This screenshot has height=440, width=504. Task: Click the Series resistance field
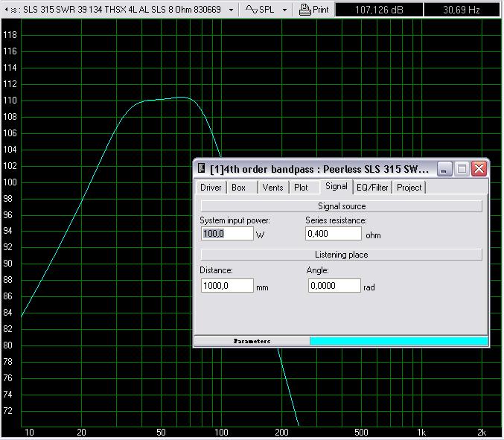point(333,234)
